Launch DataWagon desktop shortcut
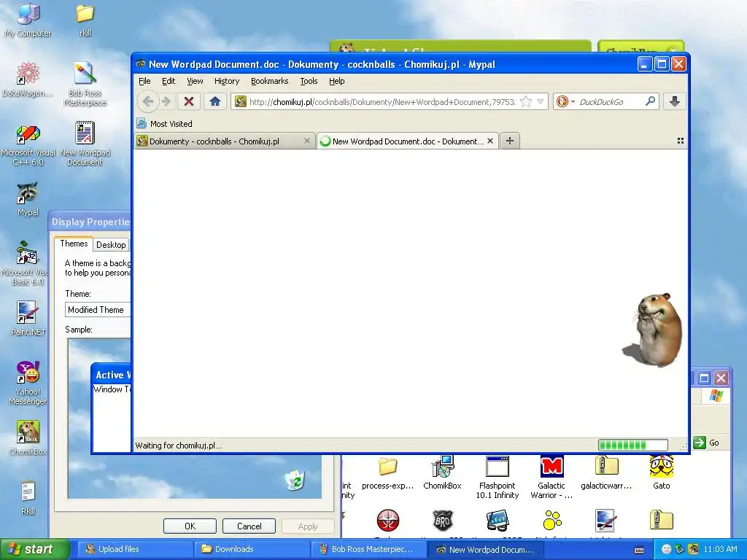This screenshot has height=560, width=747. pyautogui.click(x=28, y=79)
